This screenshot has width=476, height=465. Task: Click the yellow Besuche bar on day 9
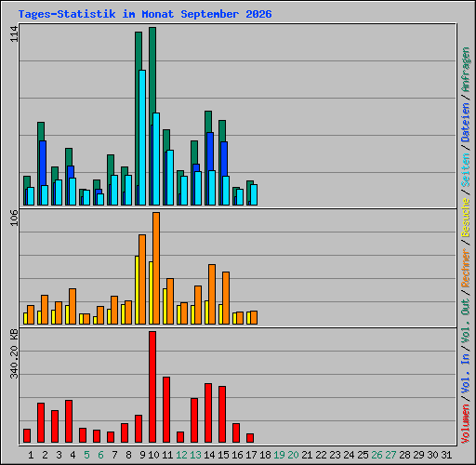coord(137,290)
